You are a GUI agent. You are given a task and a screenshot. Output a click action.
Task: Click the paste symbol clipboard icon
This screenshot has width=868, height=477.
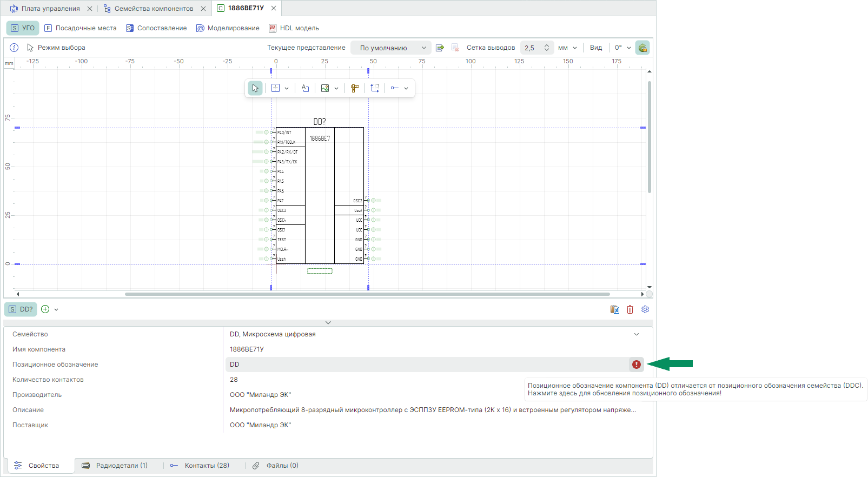click(x=615, y=309)
